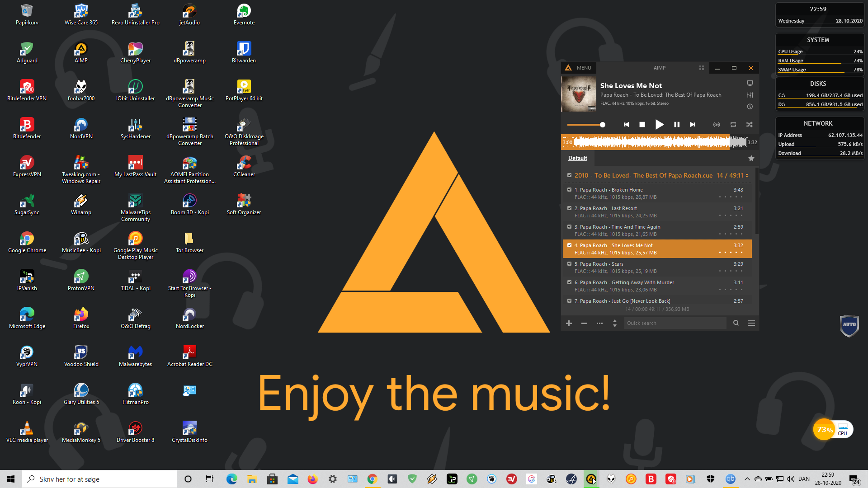This screenshot has height=488, width=868.
Task: Click the internet radio capture icon
Action: tap(717, 124)
